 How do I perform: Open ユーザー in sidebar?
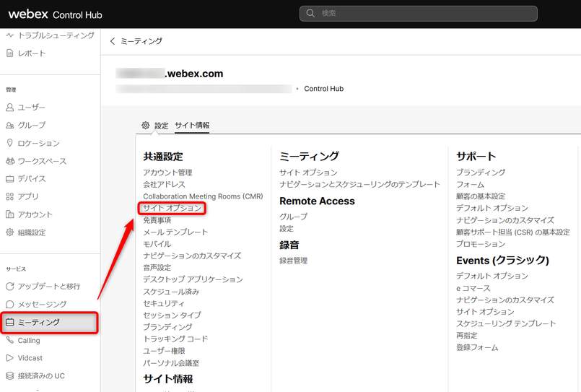point(32,108)
